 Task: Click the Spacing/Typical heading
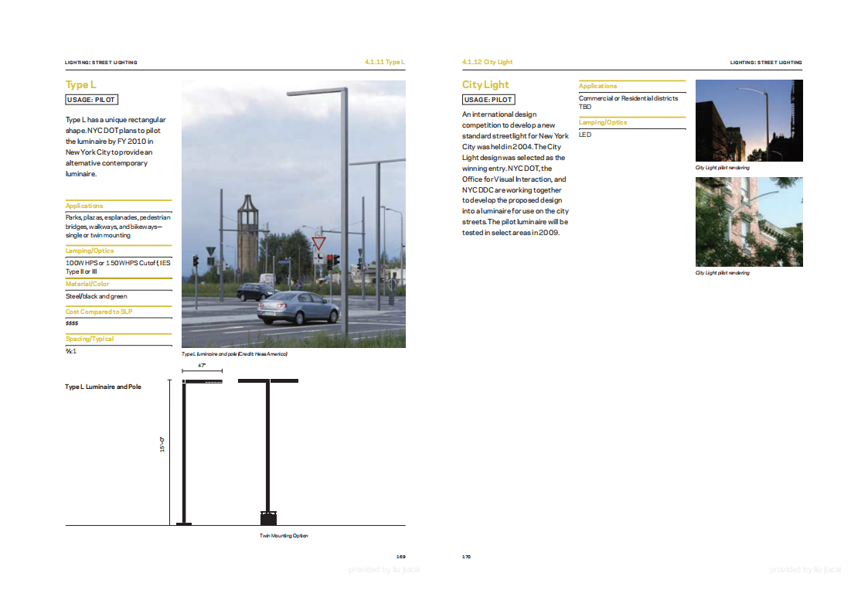point(90,339)
